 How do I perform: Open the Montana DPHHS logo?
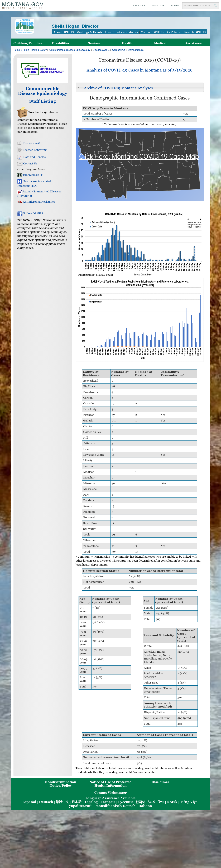click(25, 26)
